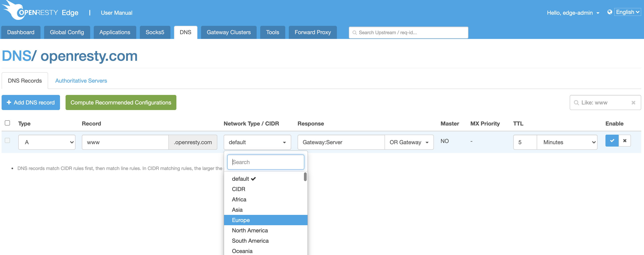
Task: Choose CIDR from the network type list
Action: point(266,189)
